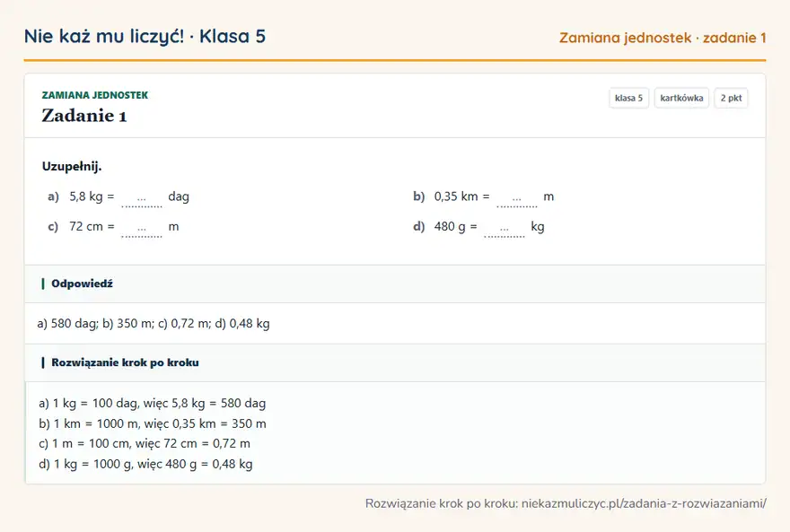The height and width of the screenshot is (532, 790).
Task: Click the 'Zadanie 1' heading
Action: point(84,116)
